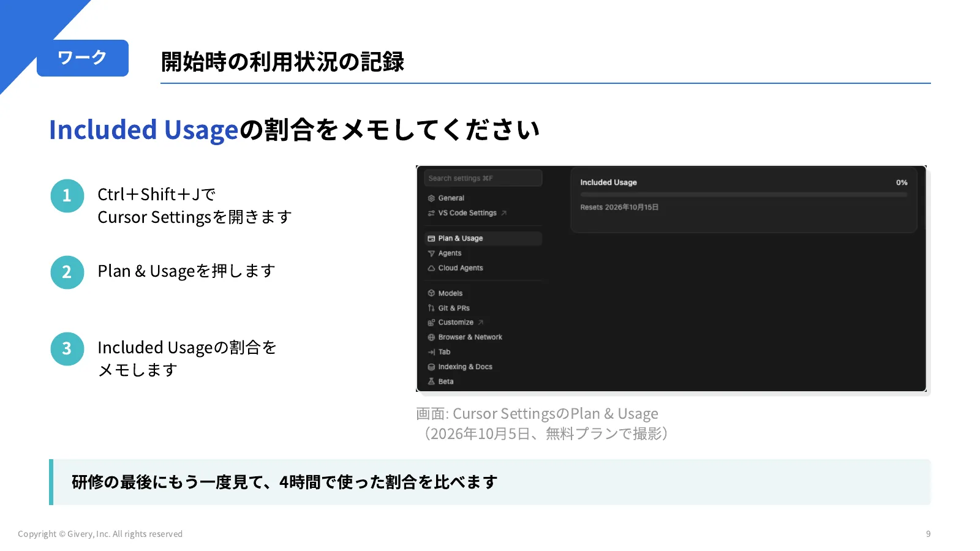This screenshot has height=551, width=980.
Task: Click the Givery copyright footer text
Action: click(100, 534)
